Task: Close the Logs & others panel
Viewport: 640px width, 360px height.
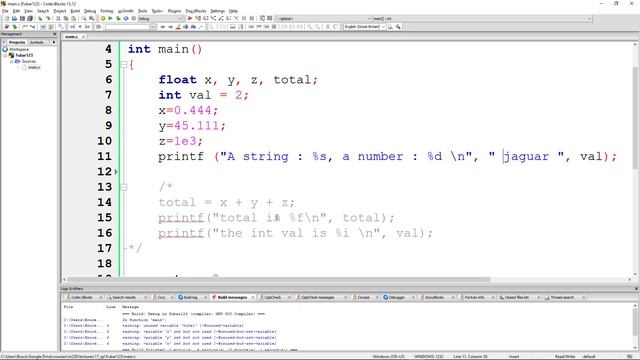Action: [x=636, y=289]
